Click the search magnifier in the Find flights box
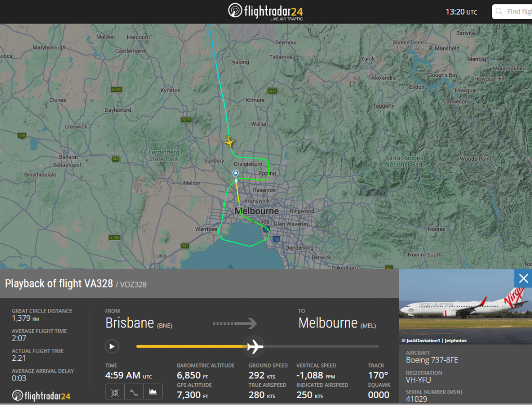Image resolution: width=532 pixels, height=405 pixels. point(499,11)
